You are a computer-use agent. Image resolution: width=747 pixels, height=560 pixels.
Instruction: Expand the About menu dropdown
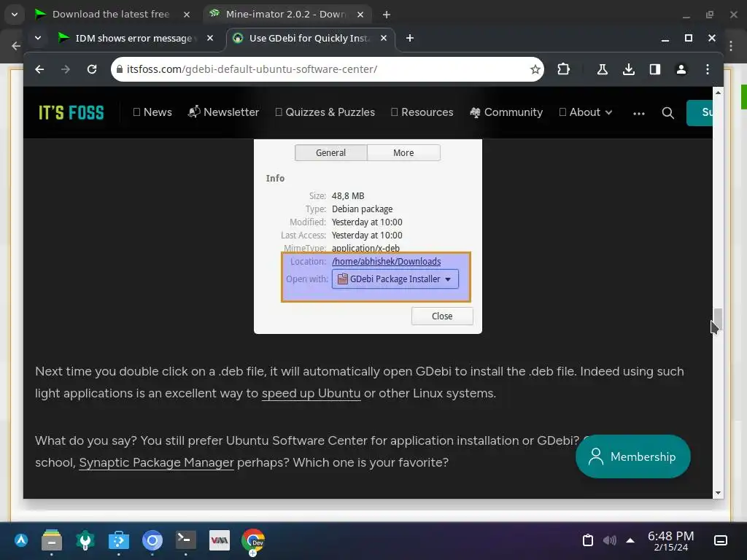[586, 112]
